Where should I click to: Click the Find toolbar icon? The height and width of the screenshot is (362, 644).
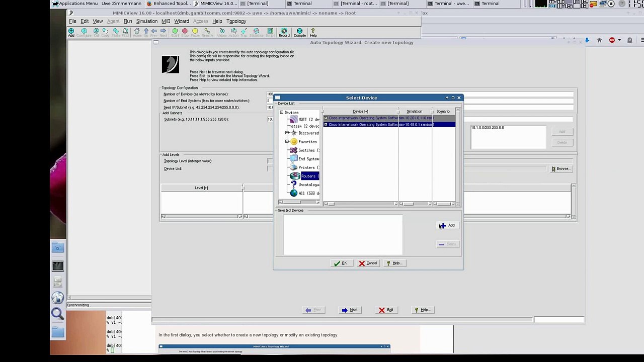tap(125, 32)
